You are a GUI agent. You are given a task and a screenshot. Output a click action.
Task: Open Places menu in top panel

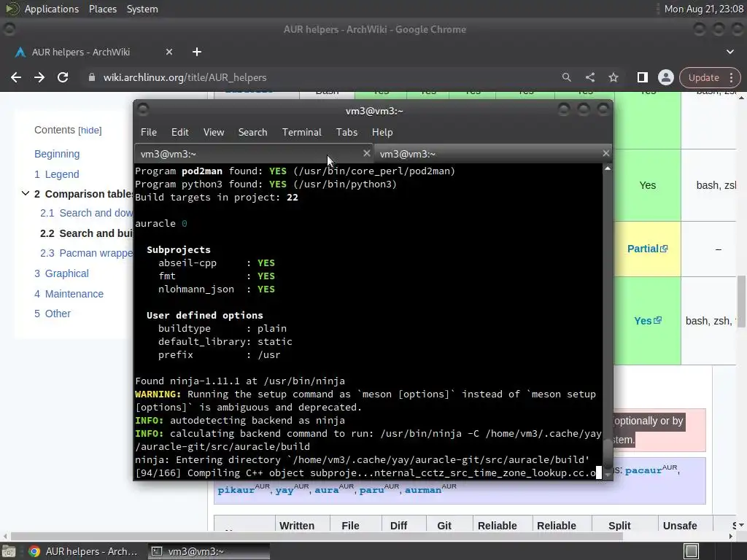click(x=102, y=9)
